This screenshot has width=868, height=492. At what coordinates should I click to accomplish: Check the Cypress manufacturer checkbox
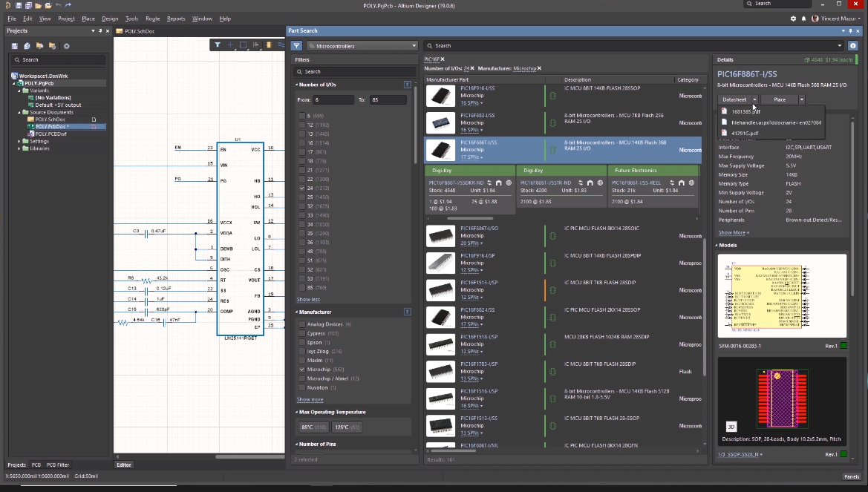tap(301, 333)
